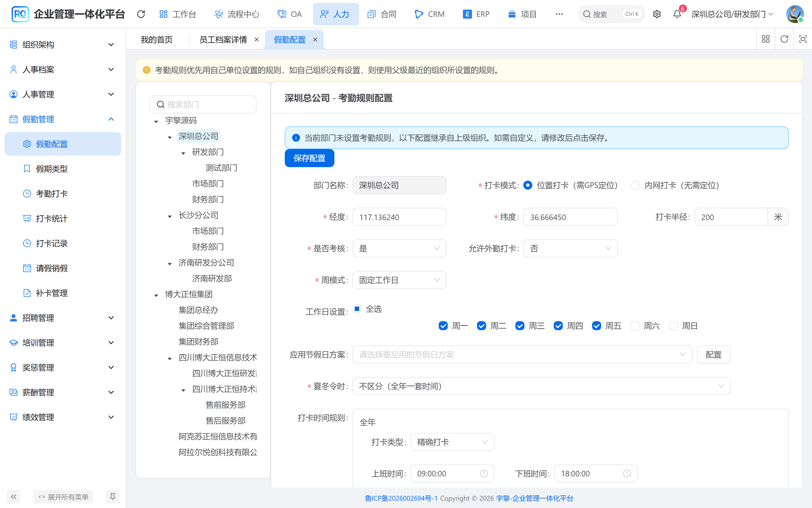
Task: Uncheck the 周二 checkbox
Action: tap(482, 326)
